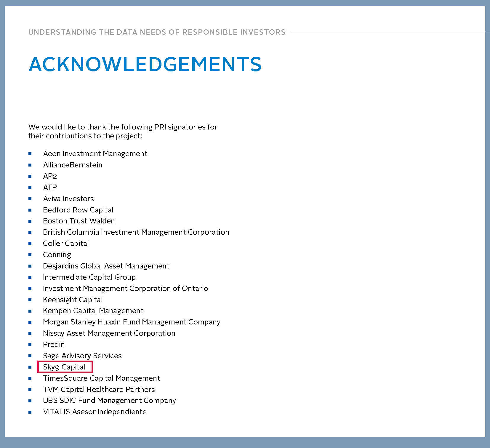Select 'Investment Management Corporation of Ontario'
Viewport: 490px width, 448px height.
[x=126, y=289]
